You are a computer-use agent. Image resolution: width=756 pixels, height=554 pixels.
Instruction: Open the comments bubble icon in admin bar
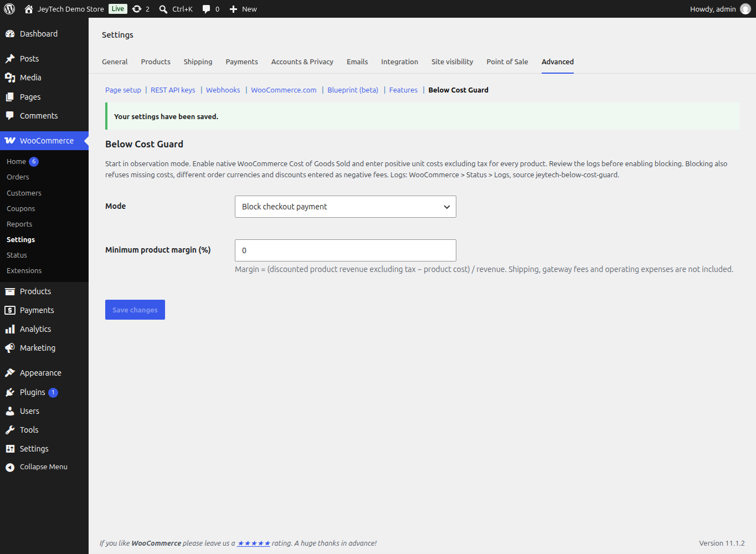pos(206,9)
